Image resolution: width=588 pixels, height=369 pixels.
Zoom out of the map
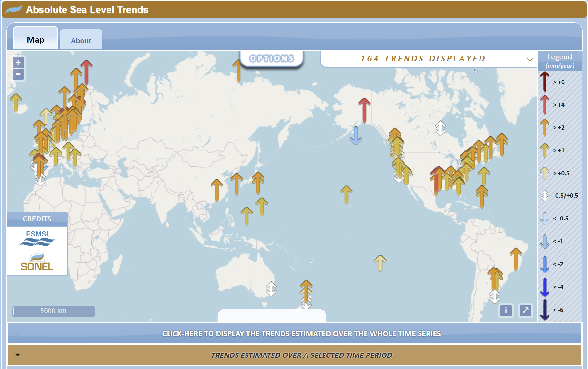tap(18, 74)
